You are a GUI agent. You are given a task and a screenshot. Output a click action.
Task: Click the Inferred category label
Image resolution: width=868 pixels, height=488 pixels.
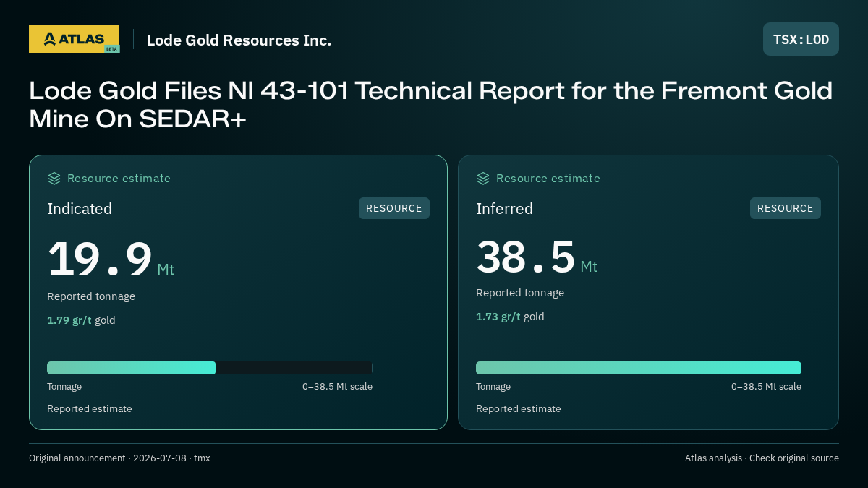[x=504, y=209]
